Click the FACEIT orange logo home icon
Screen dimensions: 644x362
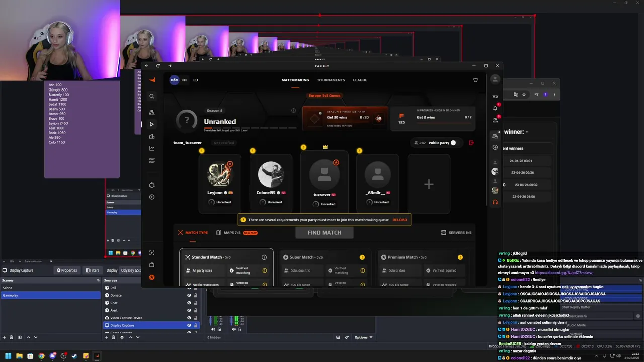click(152, 80)
